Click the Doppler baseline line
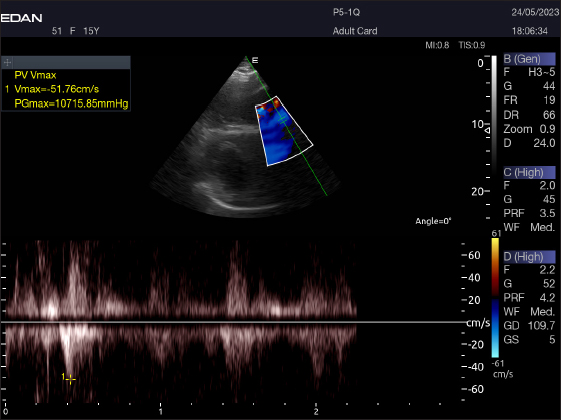This screenshot has width=561, height=420. pyautogui.click(x=233, y=322)
